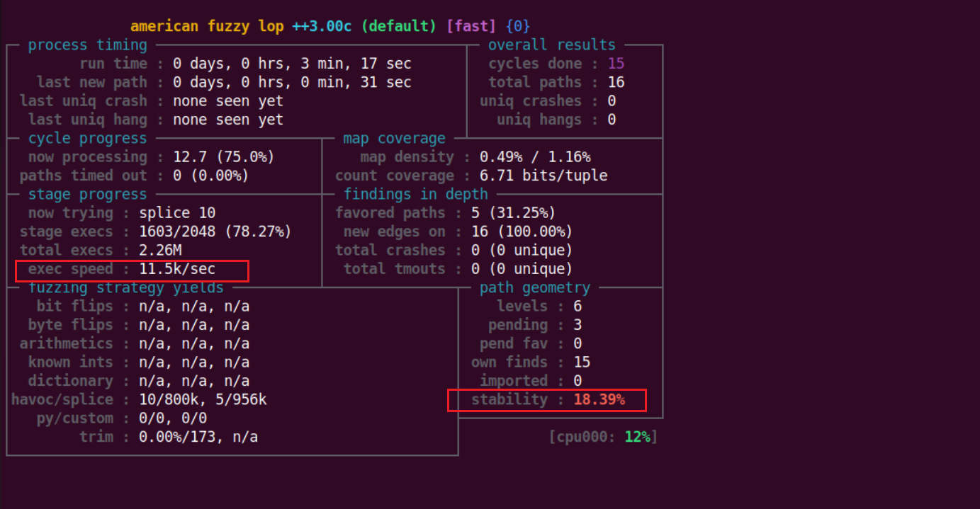This screenshot has width=980, height=509.
Task: Click the [fast] power schedule label
Action: 472,26
